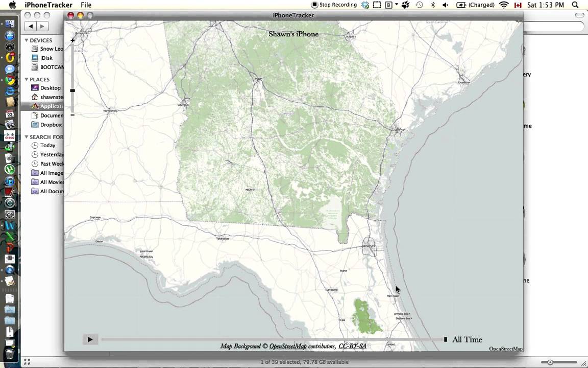Image resolution: width=588 pixels, height=368 pixels.
Task: Open Applications in Finder sidebar
Action: coord(43,106)
